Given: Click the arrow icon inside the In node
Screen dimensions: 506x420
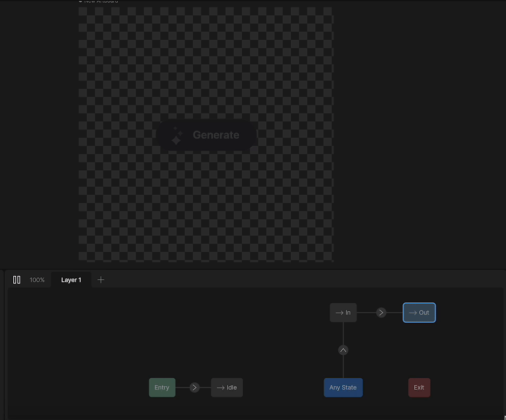Looking at the screenshot, I should point(340,312).
